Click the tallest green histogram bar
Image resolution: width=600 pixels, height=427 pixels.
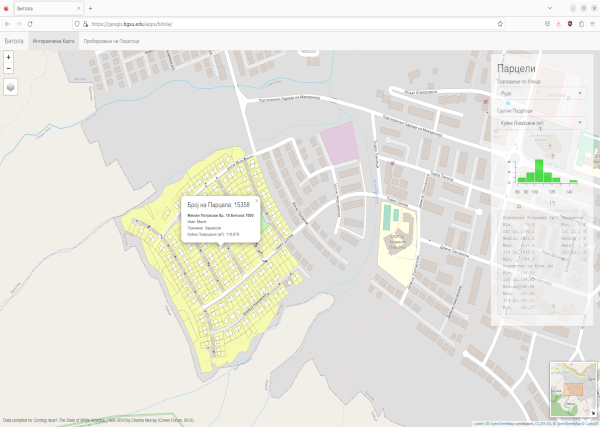click(x=538, y=170)
